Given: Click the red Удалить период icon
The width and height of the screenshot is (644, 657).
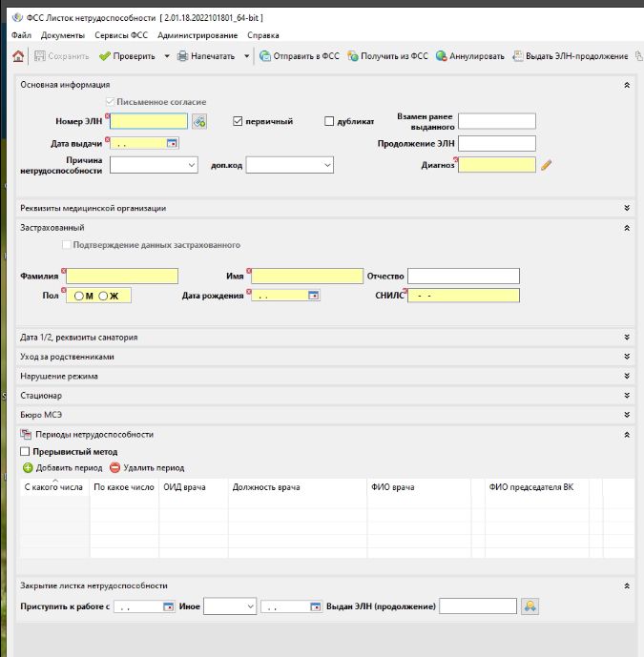Looking at the screenshot, I should coord(115,468).
